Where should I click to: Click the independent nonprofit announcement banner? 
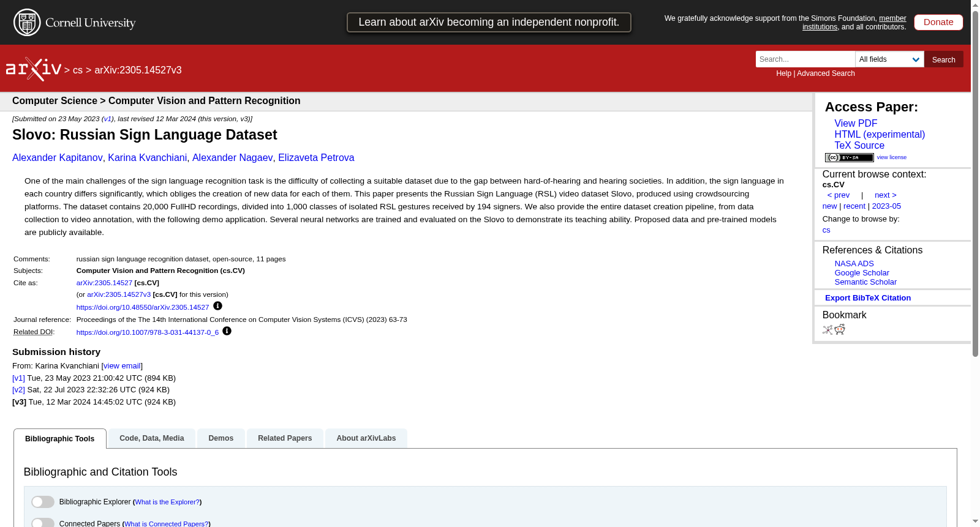[x=489, y=23]
